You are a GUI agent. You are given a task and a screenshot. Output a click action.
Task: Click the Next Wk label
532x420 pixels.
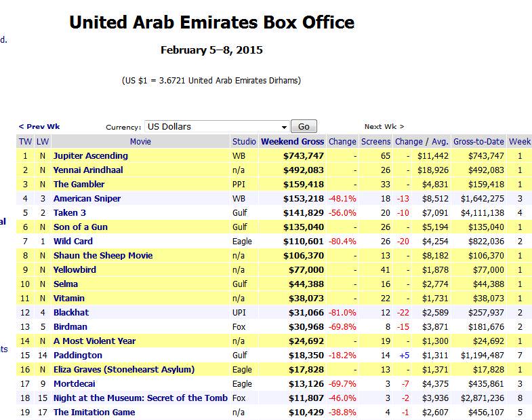[384, 126]
